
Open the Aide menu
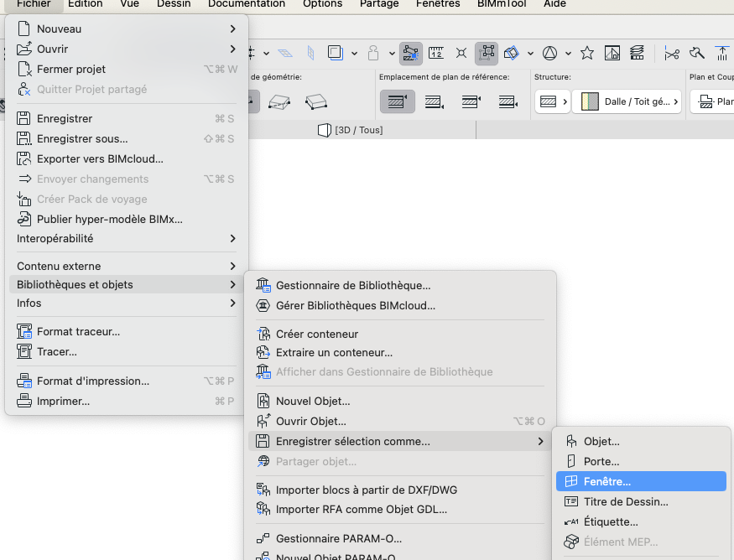coord(554,3)
